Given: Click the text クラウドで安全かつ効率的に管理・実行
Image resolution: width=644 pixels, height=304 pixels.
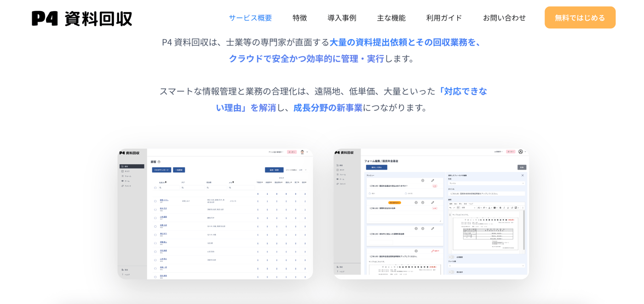Looking at the screenshot, I should click(306, 58).
